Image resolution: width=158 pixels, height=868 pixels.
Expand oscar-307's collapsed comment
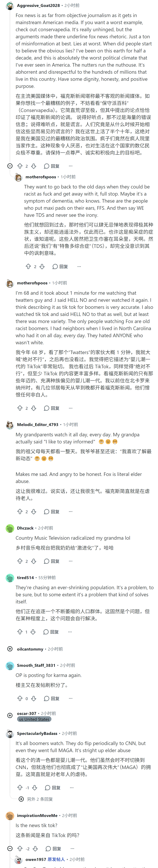tap(10, 715)
